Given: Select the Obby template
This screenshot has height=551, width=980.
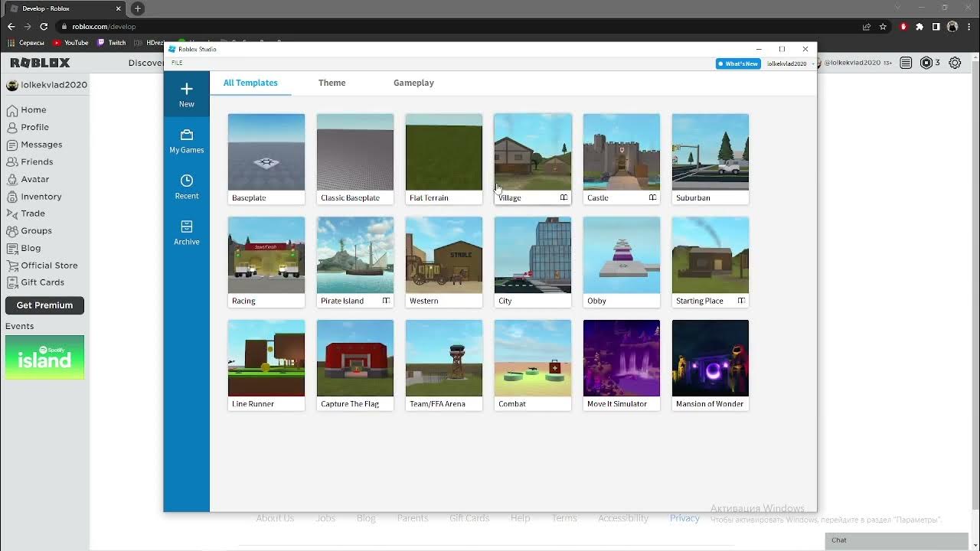Looking at the screenshot, I should [x=622, y=262].
